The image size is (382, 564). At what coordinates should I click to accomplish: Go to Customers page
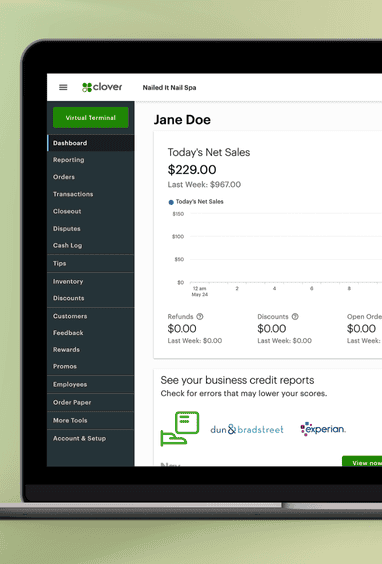91,316
